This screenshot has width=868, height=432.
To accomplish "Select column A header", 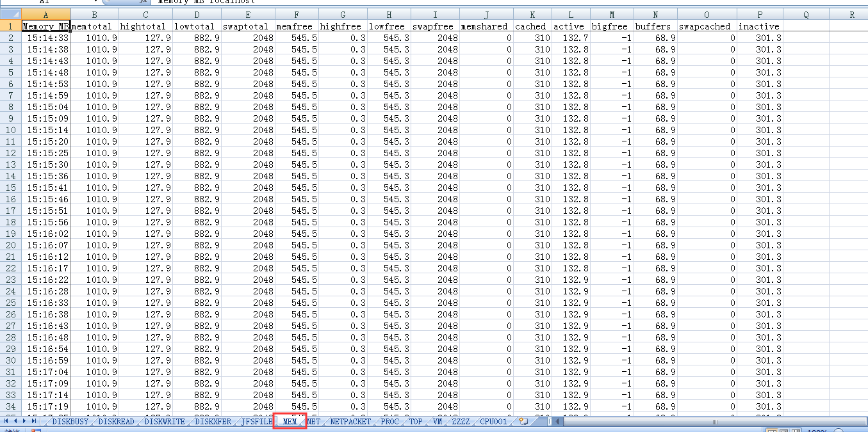I will [x=45, y=14].
